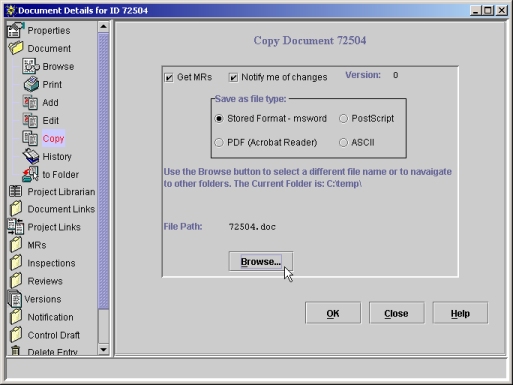Select PDF (Acrobat Reader) radio button
The width and height of the screenshot is (513, 385).
tap(219, 143)
